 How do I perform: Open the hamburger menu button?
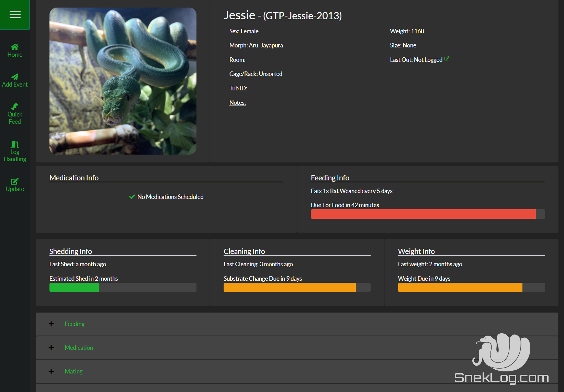[15, 15]
